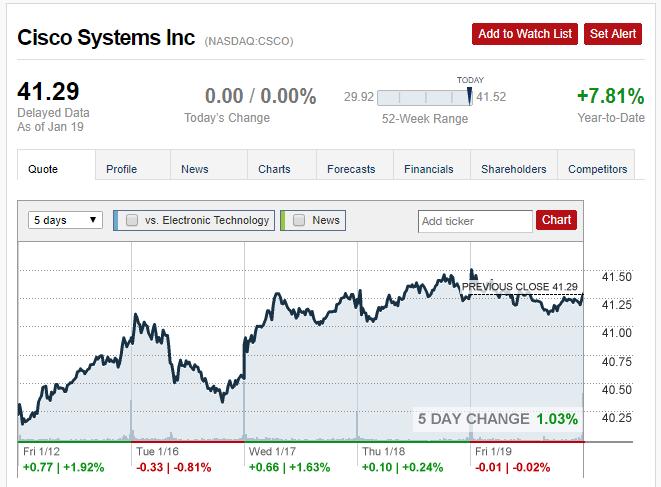This screenshot has width=661, height=487.
Task: Click the +0.66 | +1.63% change text
Action: [289, 468]
